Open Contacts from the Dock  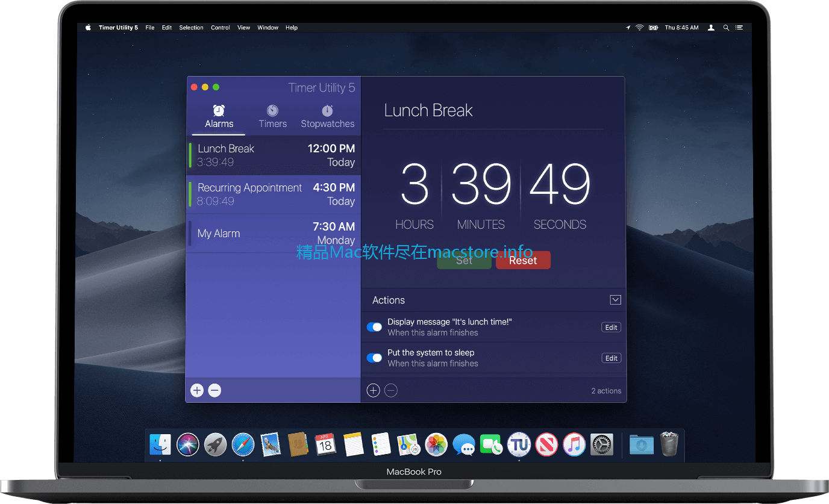click(x=298, y=444)
